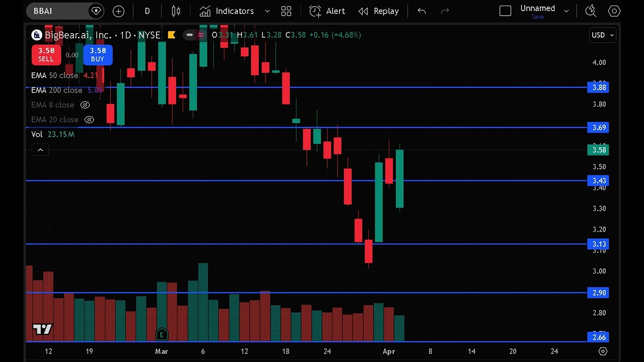
Task: Click the yellow flag symbol marker
Action: click(172, 35)
